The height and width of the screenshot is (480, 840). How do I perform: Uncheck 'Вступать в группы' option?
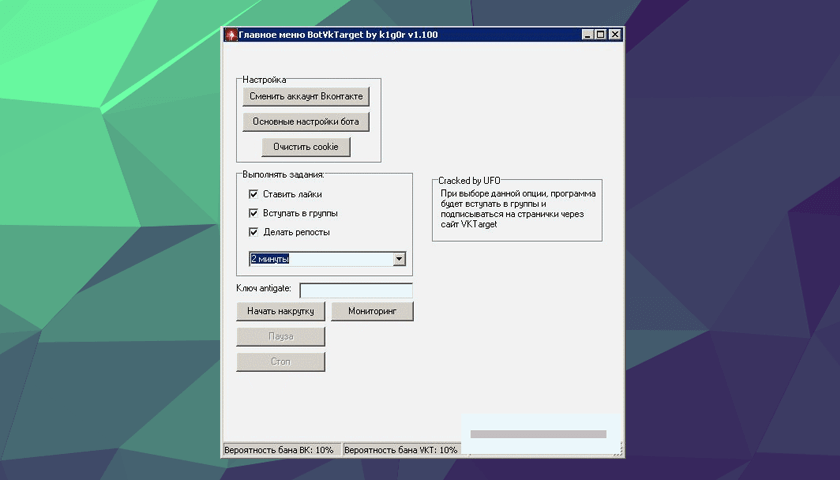pos(253,213)
